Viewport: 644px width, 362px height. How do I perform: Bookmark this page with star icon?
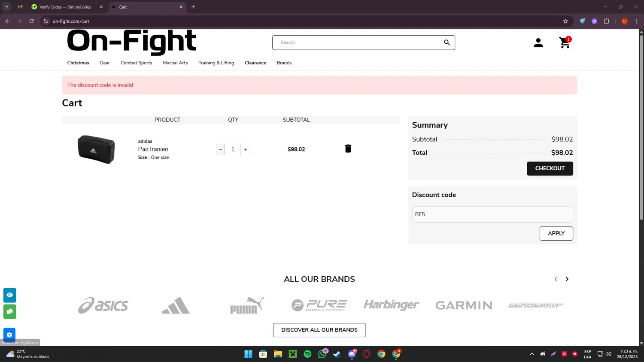[565, 21]
